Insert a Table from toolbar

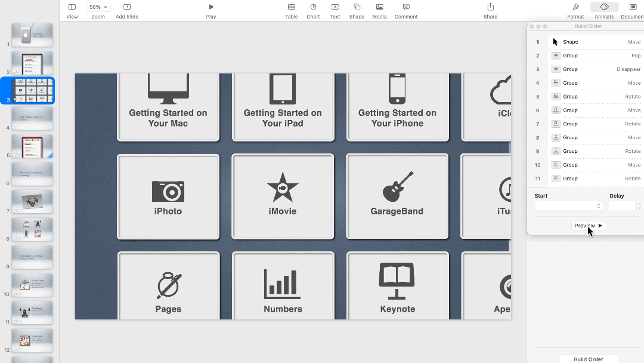pyautogui.click(x=292, y=7)
